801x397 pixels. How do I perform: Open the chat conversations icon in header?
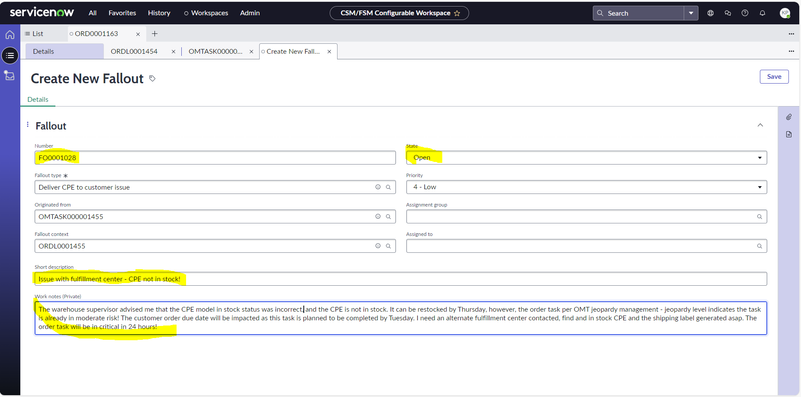tap(727, 13)
